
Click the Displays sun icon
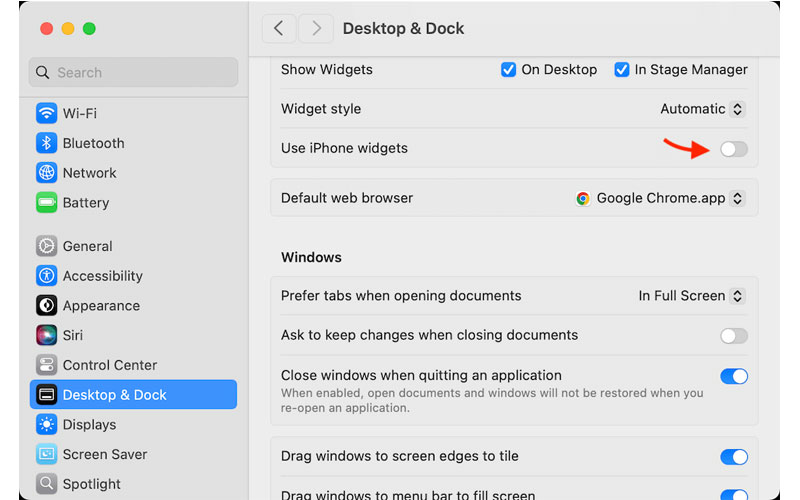point(46,424)
